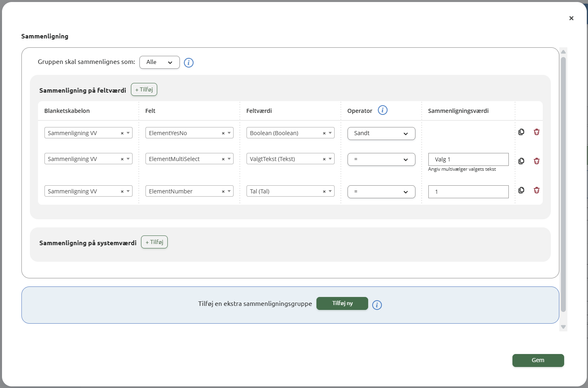
Task: Open the Boolean (Boolean) value dropdown
Action: [x=330, y=133]
